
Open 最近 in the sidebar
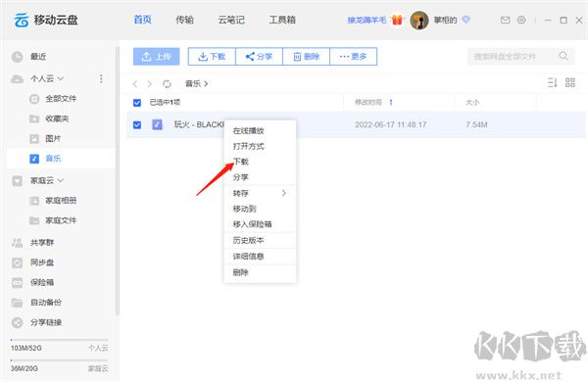(38, 57)
